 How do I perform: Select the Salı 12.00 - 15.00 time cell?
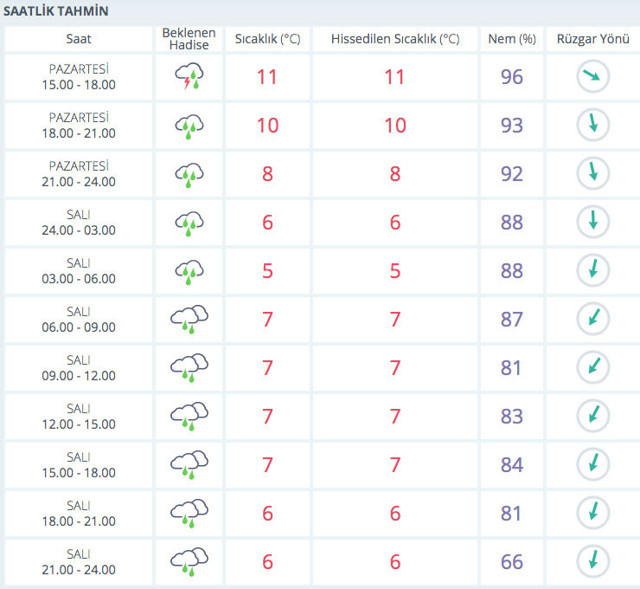[79, 417]
